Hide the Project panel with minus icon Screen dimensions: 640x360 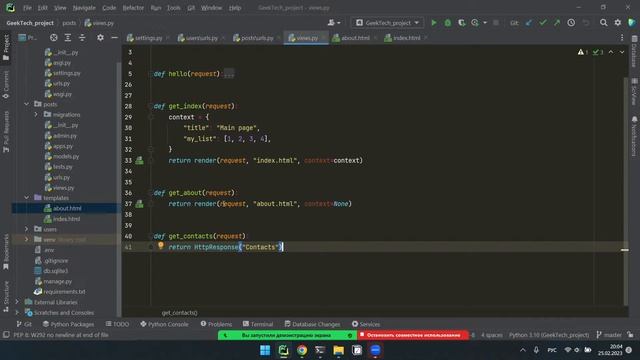(114, 38)
